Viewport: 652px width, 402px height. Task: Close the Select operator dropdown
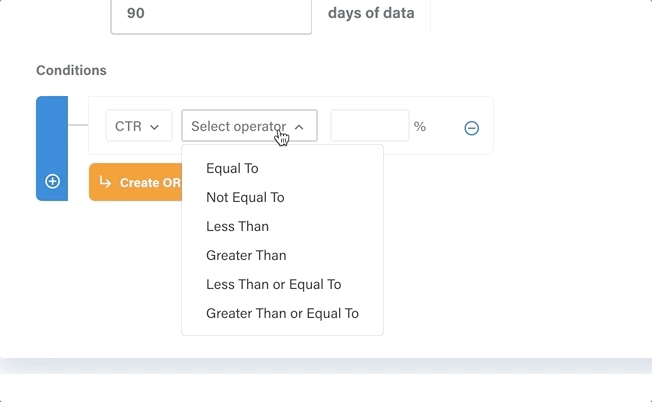click(x=249, y=126)
